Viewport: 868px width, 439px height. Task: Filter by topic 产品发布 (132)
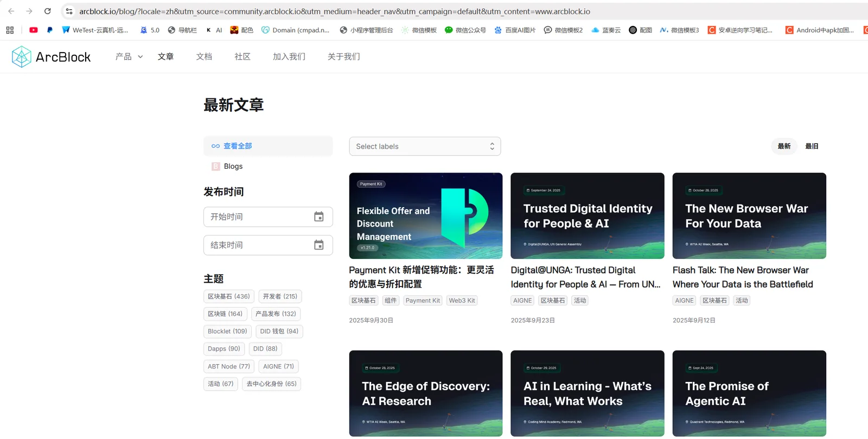click(x=276, y=314)
